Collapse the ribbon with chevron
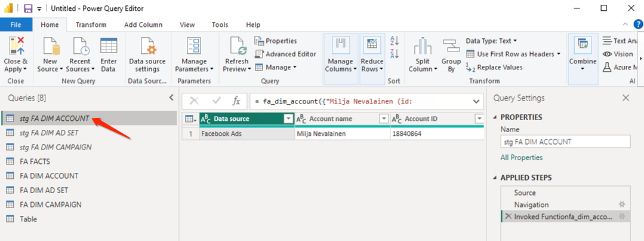The image size is (644, 241). click(625, 25)
